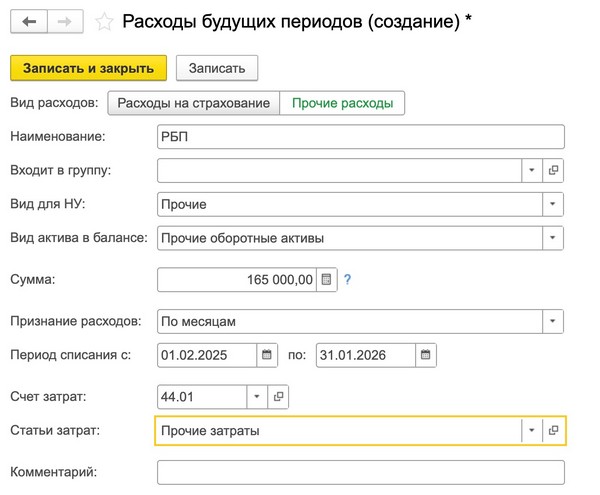Viewport: 600px width, 495px height.
Task: Expand the Признание расходов dropdown
Action: point(553,322)
